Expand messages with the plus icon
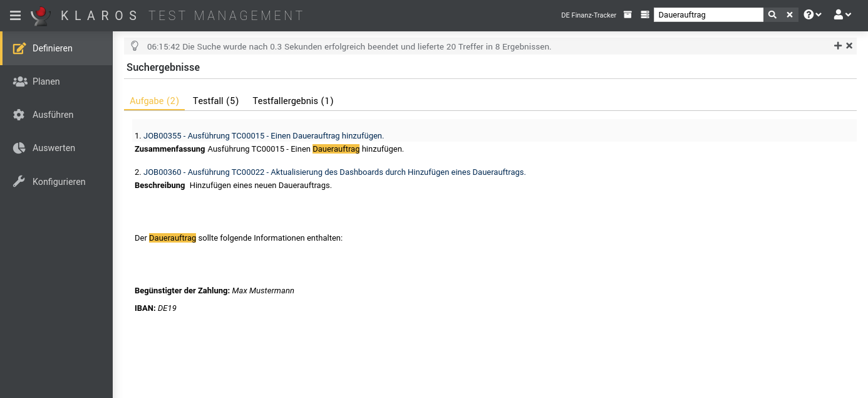 coord(838,46)
